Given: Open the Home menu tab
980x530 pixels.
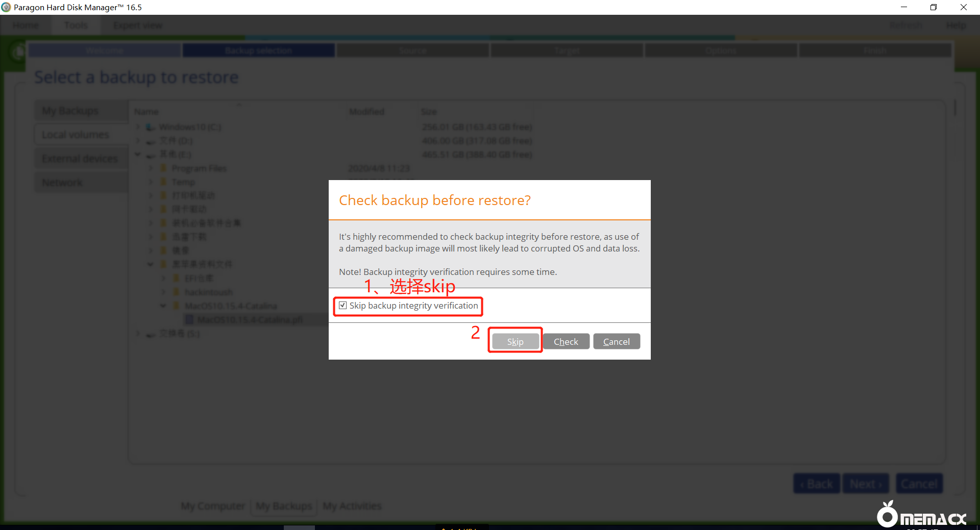Looking at the screenshot, I should tap(26, 26).
